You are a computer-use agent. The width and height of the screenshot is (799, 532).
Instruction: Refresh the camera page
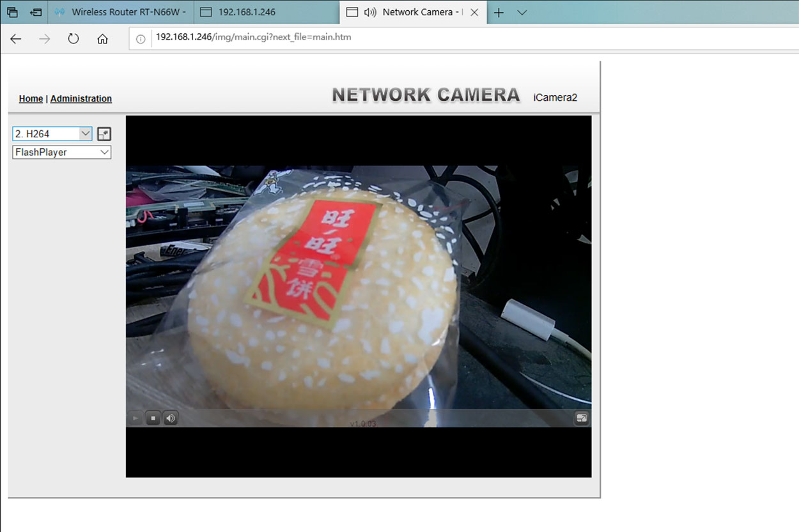(74, 39)
